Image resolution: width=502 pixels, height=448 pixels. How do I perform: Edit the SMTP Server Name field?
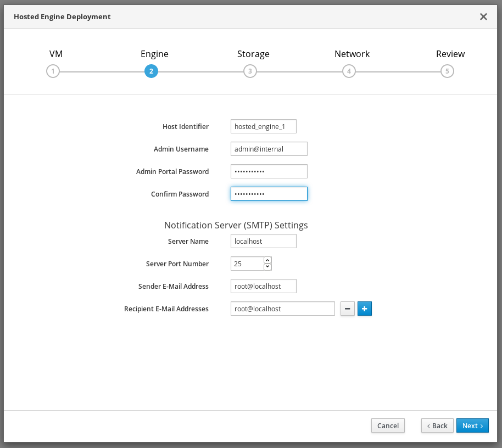tap(264, 241)
